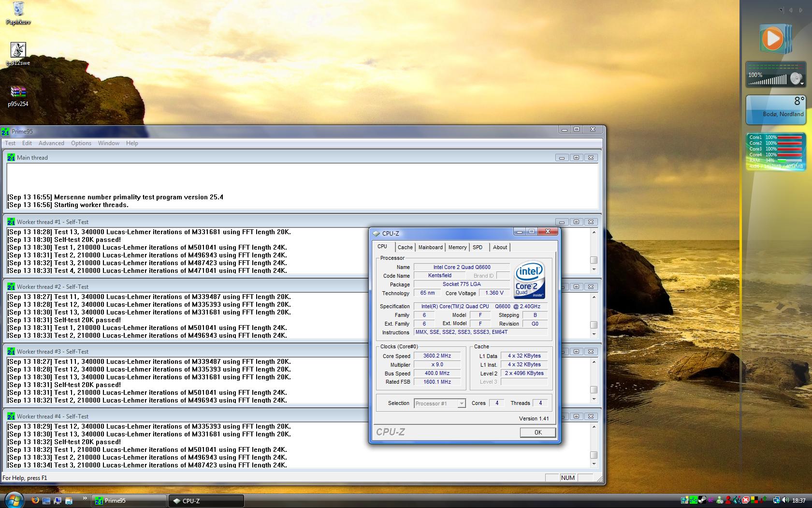
Task: Click the Show Desktop quick launch icon
Action: [x=46, y=500]
